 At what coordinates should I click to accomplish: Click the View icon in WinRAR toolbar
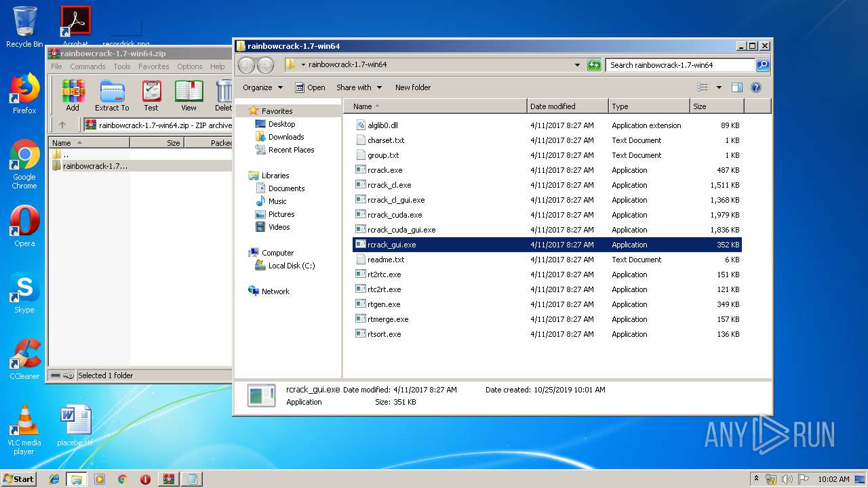(x=189, y=96)
